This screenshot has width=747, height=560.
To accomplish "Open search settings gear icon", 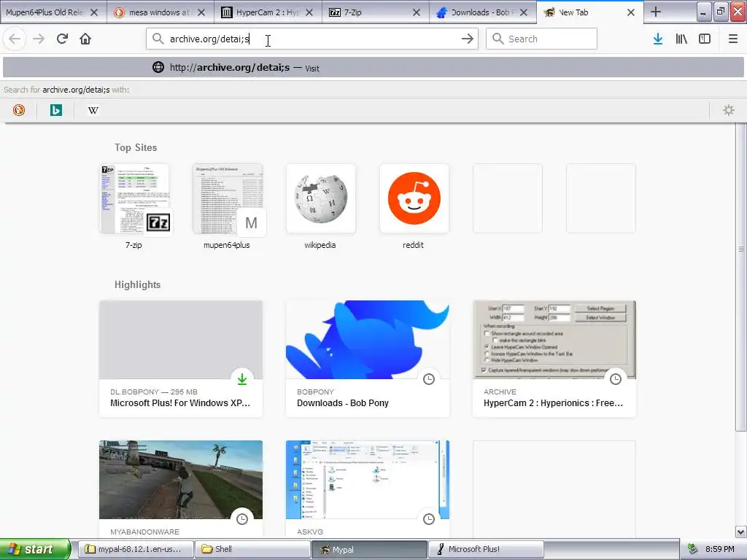I will pos(729,110).
